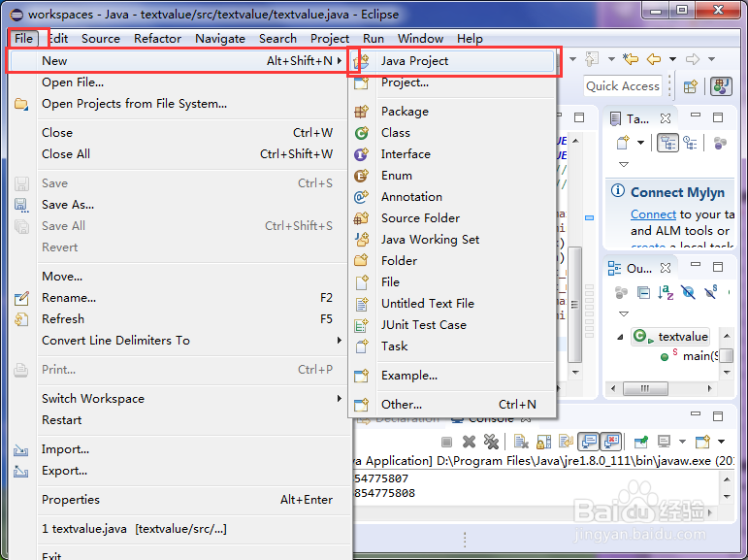Viewport: 748px width, 560px height.
Task: Choose Refresh in the File menu
Action: [x=179, y=319]
